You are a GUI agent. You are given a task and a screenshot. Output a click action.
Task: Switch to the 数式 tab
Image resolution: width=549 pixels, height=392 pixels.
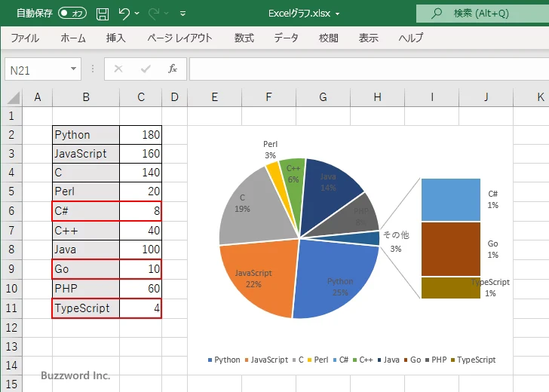click(244, 38)
